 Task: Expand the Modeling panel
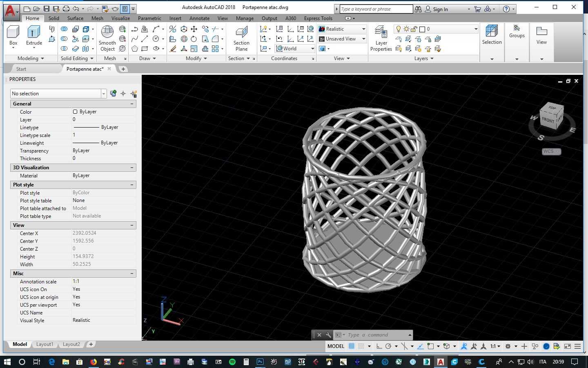(x=31, y=58)
